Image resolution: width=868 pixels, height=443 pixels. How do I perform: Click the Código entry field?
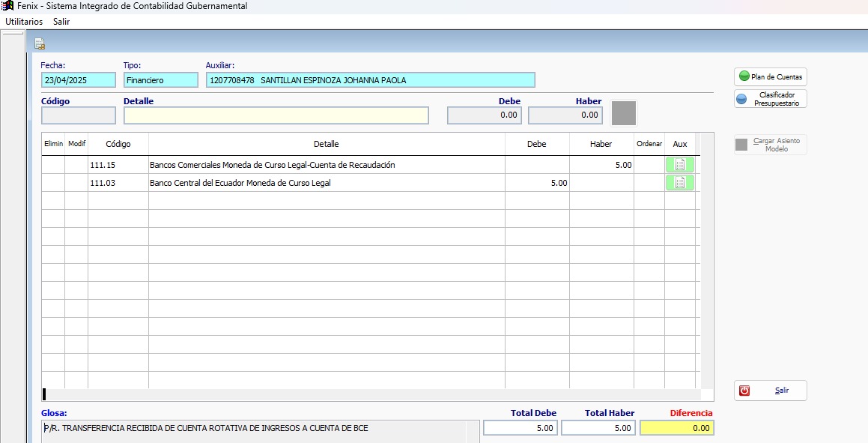click(x=79, y=115)
